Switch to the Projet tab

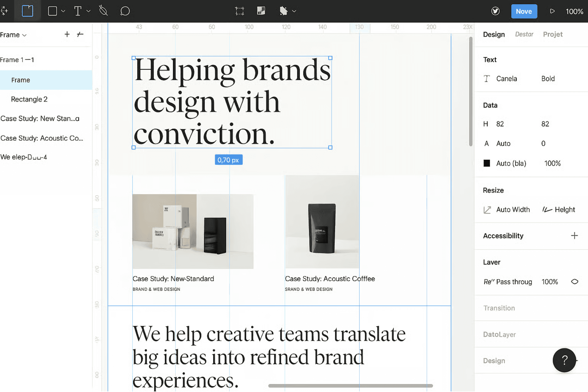coord(553,34)
